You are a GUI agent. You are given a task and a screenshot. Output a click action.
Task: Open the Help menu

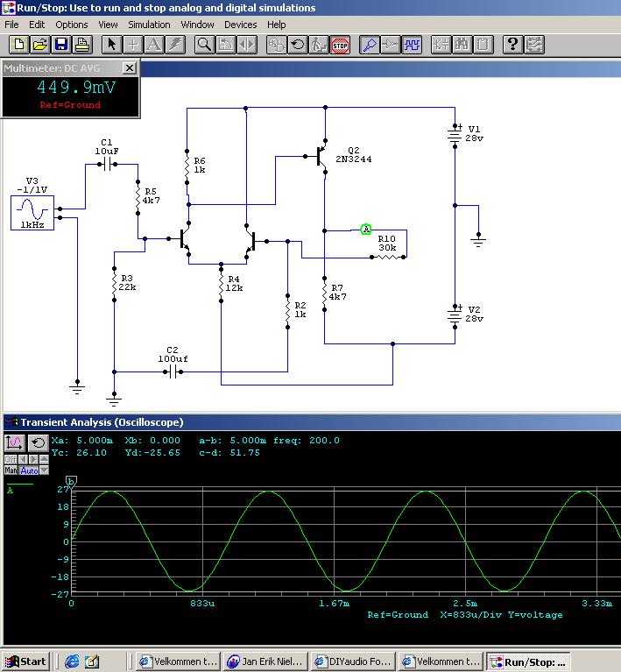coord(277,25)
